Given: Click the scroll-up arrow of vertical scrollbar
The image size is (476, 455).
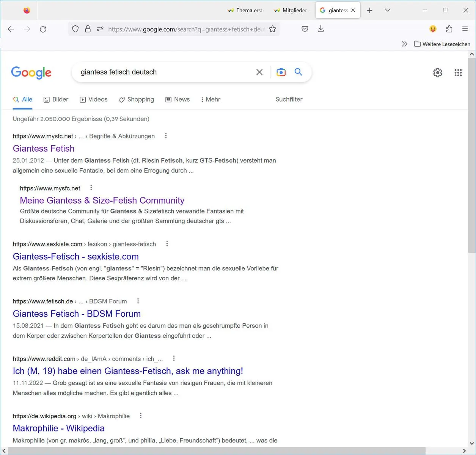Looking at the screenshot, I should click(x=472, y=54).
